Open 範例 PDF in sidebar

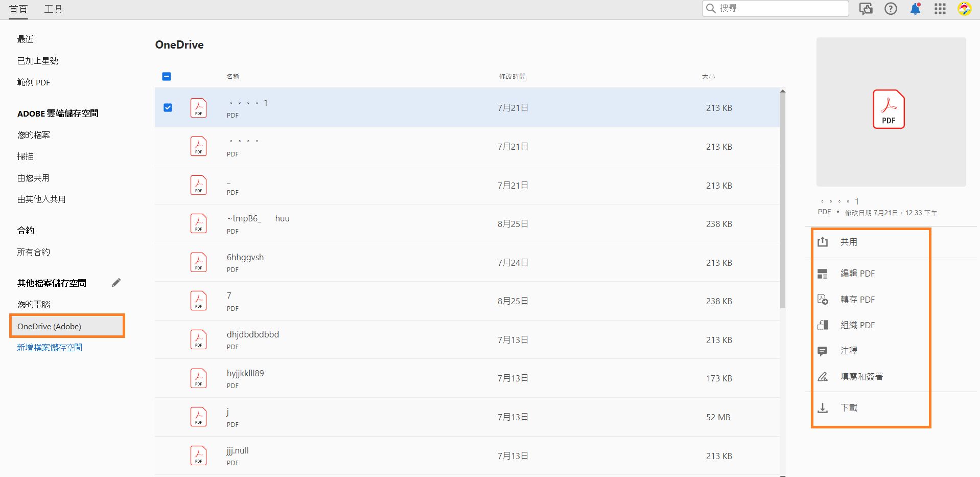(x=34, y=82)
